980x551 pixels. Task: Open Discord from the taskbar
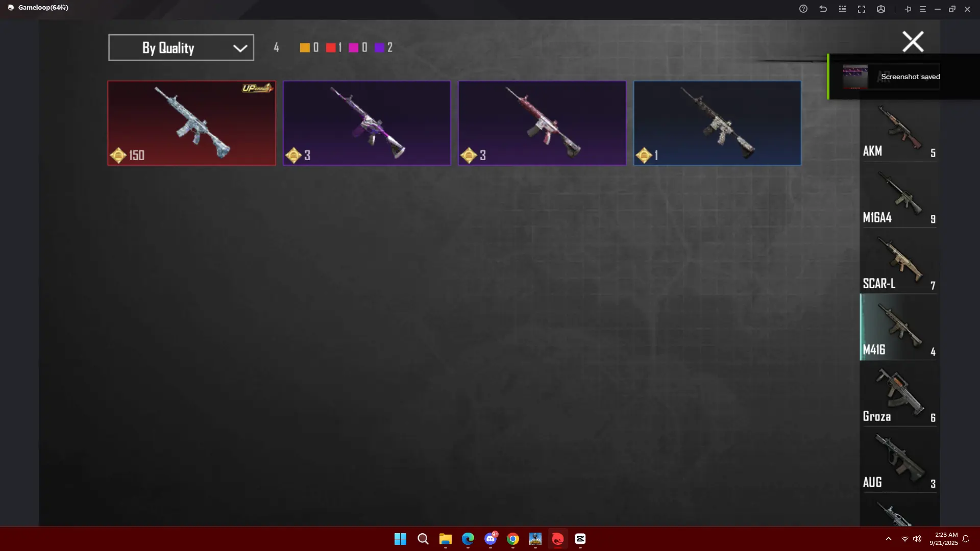tap(491, 539)
